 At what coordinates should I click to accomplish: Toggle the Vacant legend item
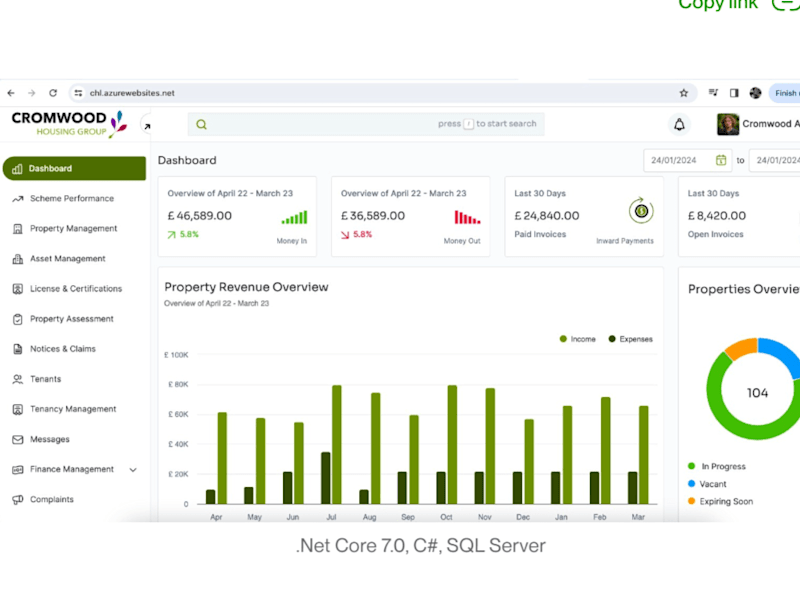point(707,484)
